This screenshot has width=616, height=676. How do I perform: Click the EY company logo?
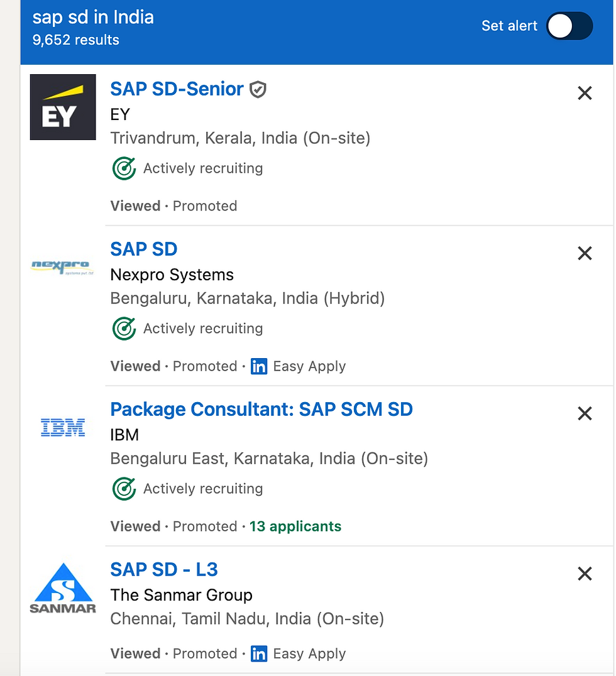pyautogui.click(x=63, y=107)
